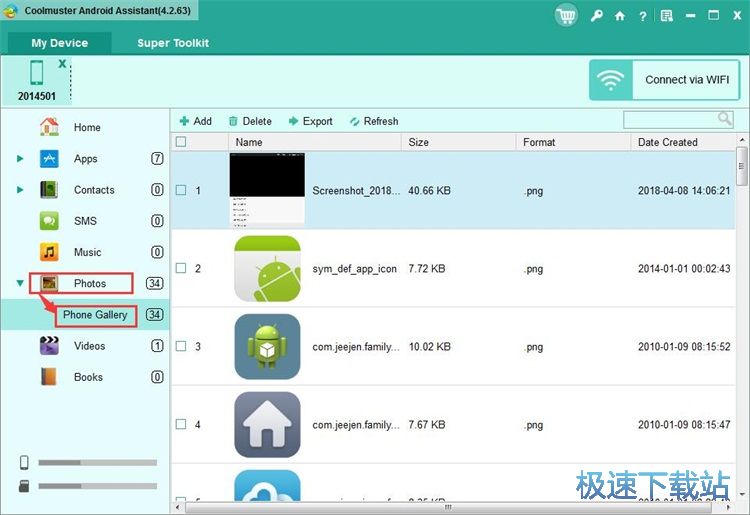Switch to the My Device tab

(59, 43)
